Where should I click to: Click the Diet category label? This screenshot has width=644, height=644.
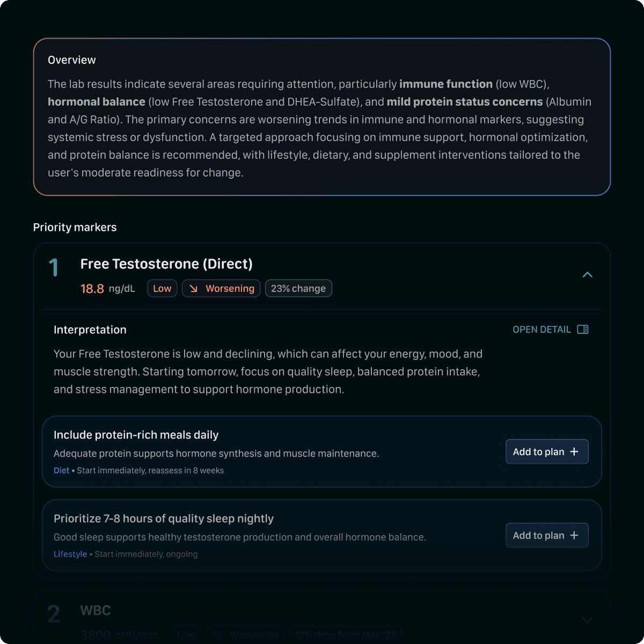61,470
